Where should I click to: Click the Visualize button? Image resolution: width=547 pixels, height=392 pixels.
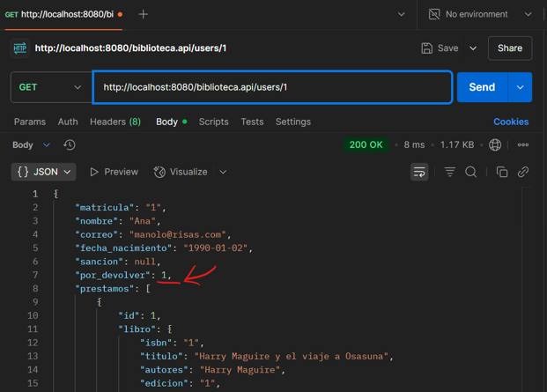pos(181,172)
